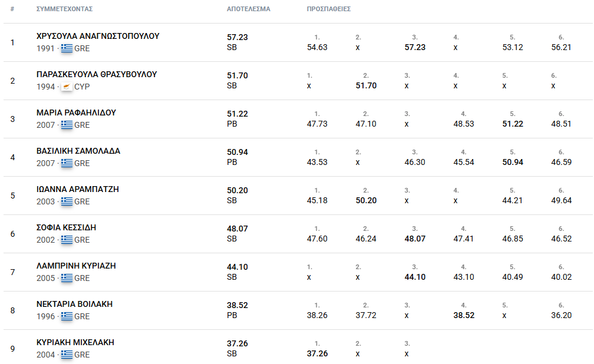Select the bold 51.22 fifth attempt
Screen dimensions: 594x364
(513, 124)
